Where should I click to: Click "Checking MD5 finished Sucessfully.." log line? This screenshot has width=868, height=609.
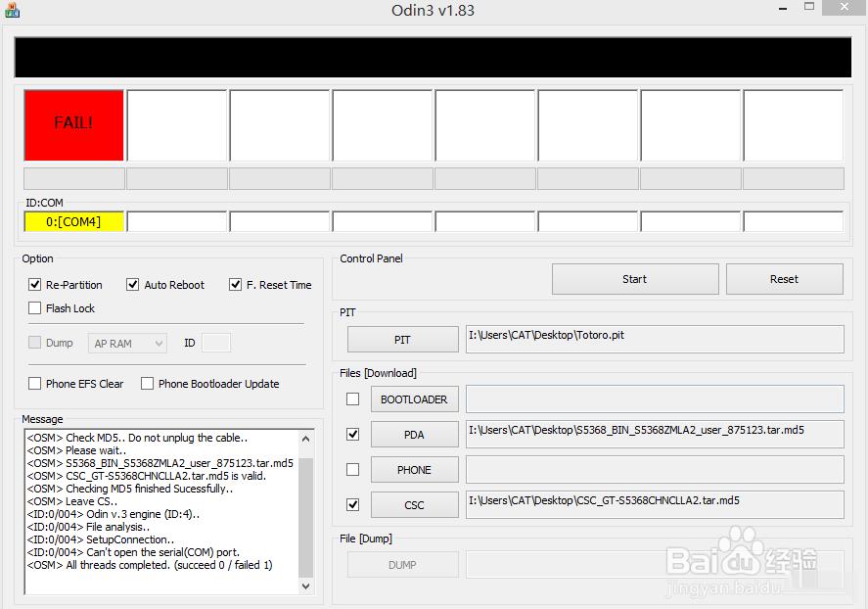pos(130,489)
